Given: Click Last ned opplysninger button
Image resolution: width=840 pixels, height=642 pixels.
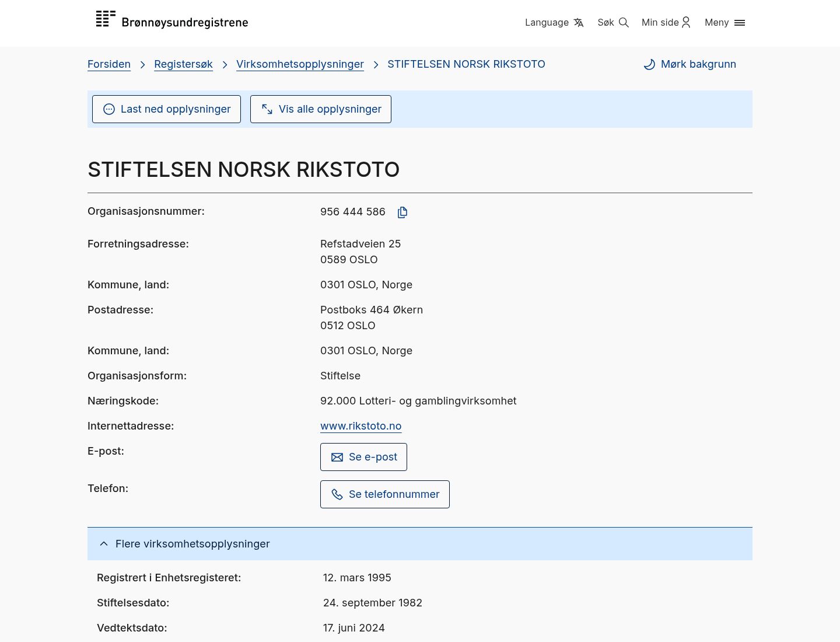Looking at the screenshot, I should point(166,109).
